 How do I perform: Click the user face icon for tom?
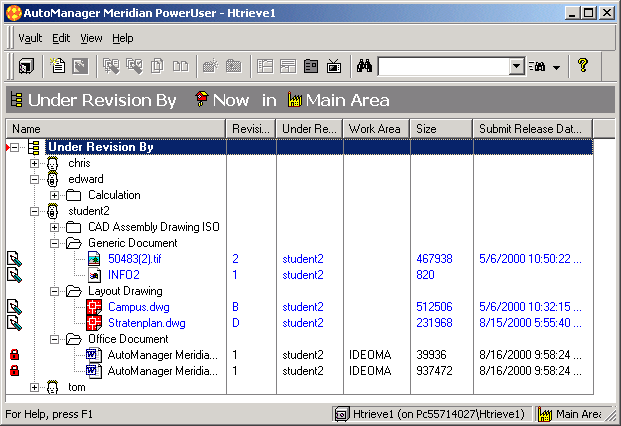[52, 387]
